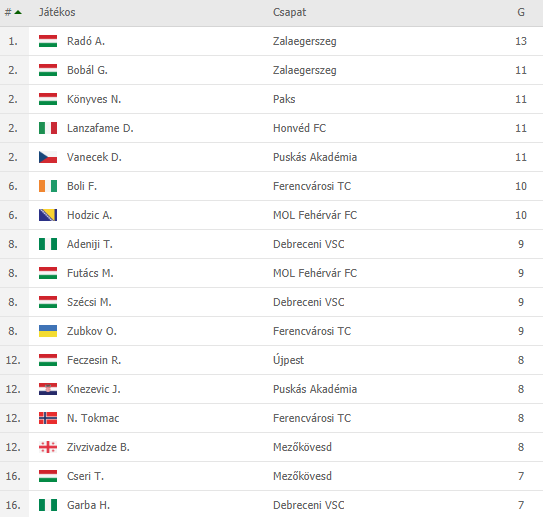Viewport: 543px width, 517px height.
Task: Click the Georgian flag beside Zivzivadze B.
Action: point(48,447)
